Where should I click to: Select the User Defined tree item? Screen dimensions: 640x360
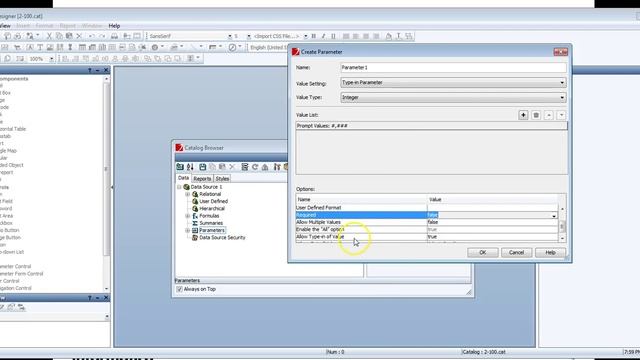click(x=213, y=201)
